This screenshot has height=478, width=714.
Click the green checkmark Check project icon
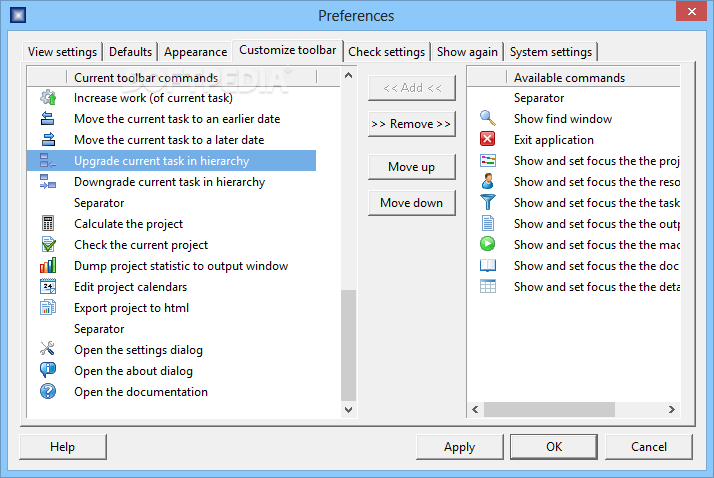point(48,244)
